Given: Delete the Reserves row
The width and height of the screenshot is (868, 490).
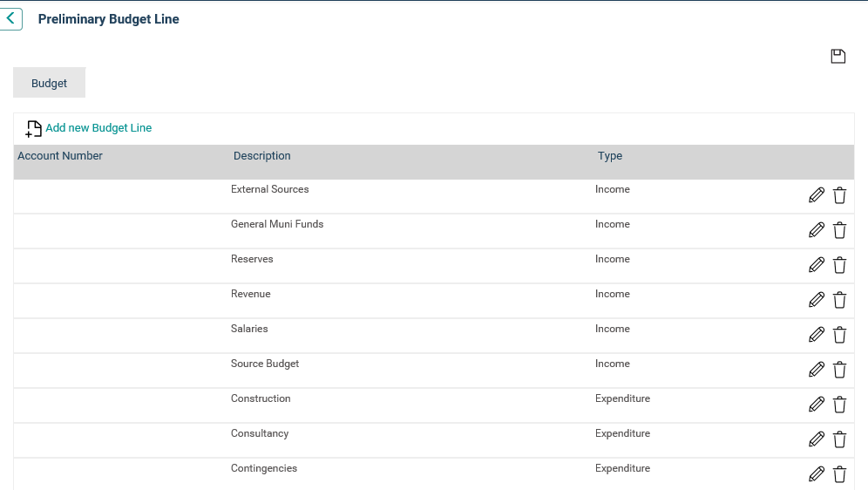Looking at the screenshot, I should coord(840,265).
